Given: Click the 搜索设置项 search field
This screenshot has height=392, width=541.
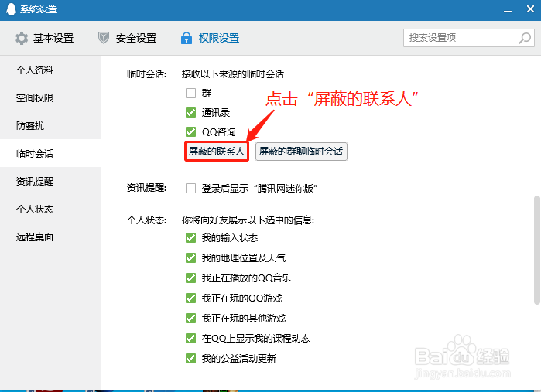Looking at the screenshot, I should (468, 38).
